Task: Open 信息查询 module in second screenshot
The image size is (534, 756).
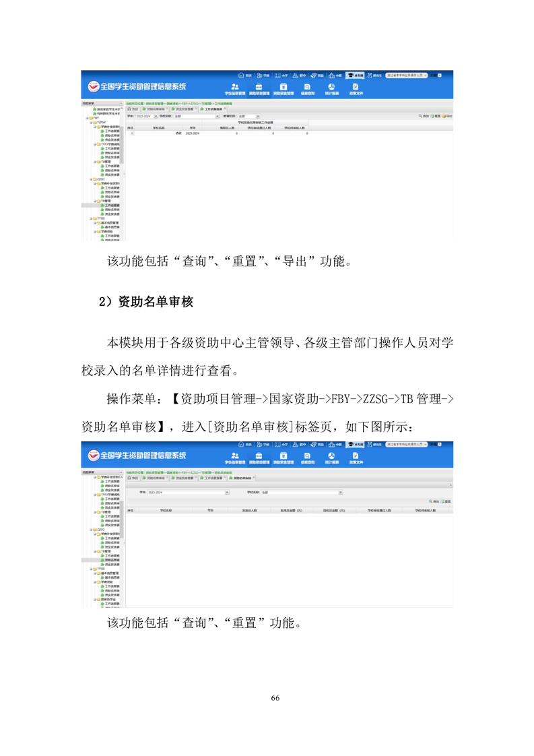Action: [x=308, y=458]
